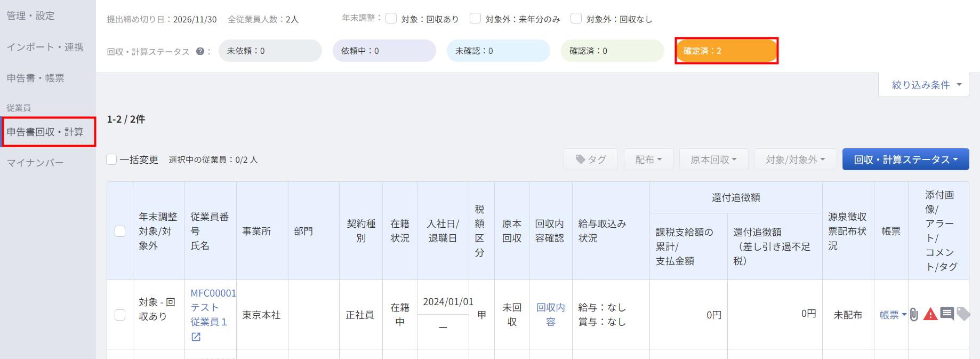Expand the 対象/対象外 dropdown
This screenshot has width=980, height=359.
point(795,159)
